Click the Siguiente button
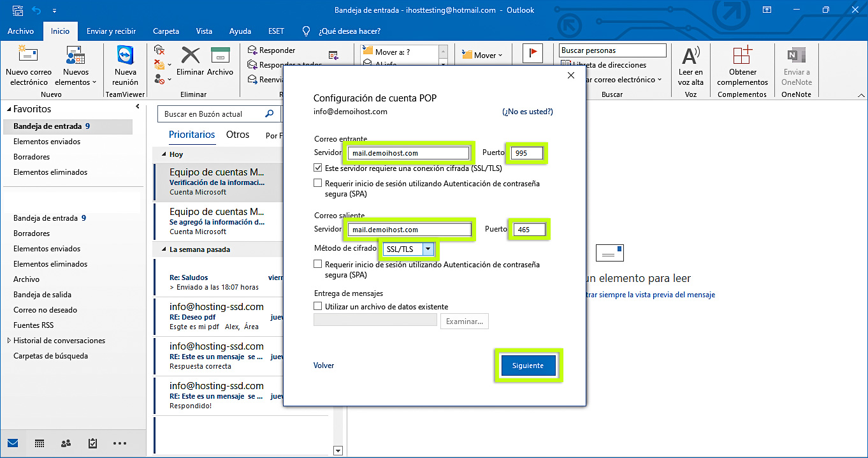 (528, 366)
